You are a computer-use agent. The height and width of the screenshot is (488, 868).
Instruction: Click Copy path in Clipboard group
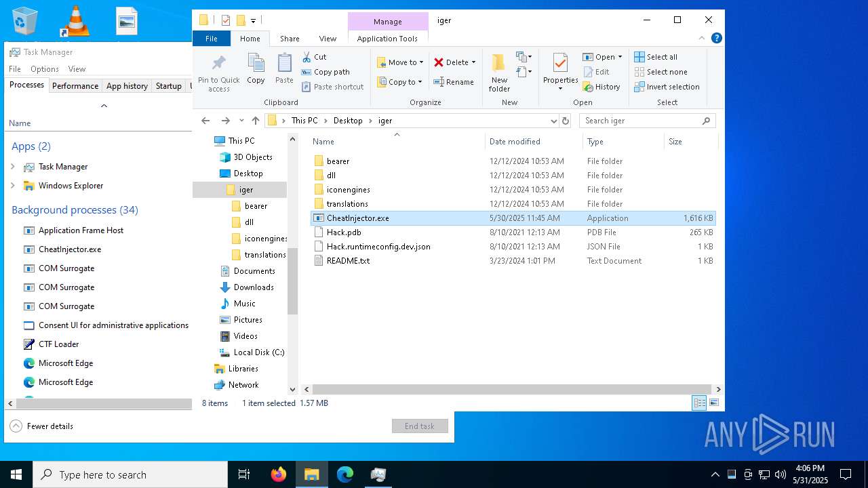tap(325, 72)
